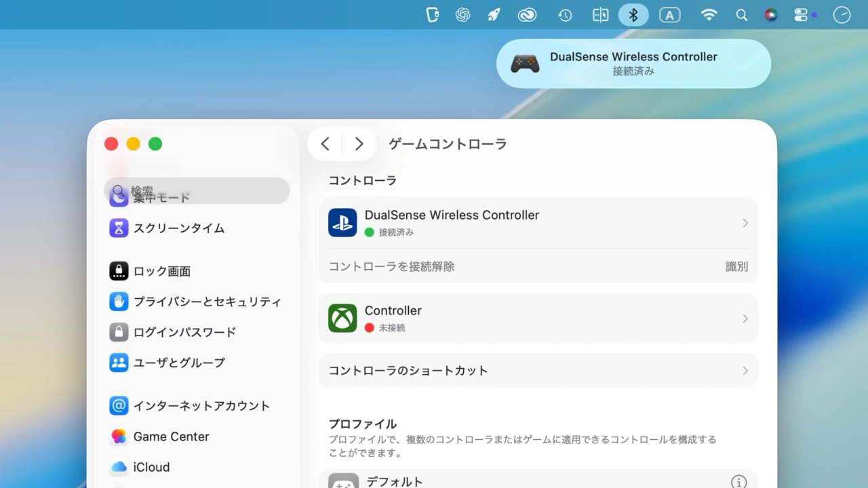Viewport: 868px width, 488px height.
Task: Click コントローラを接続解除 to disconnect
Action: pyautogui.click(x=391, y=266)
